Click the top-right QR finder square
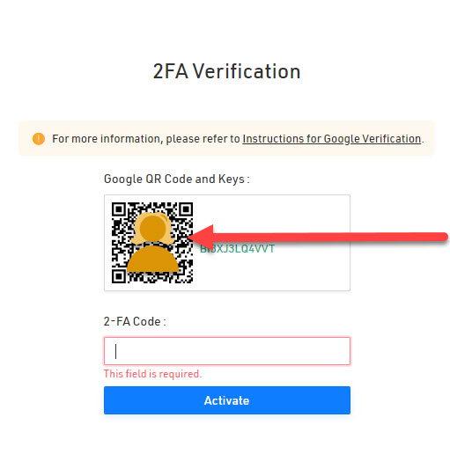The image size is (450, 476). pyautogui.click(x=186, y=209)
